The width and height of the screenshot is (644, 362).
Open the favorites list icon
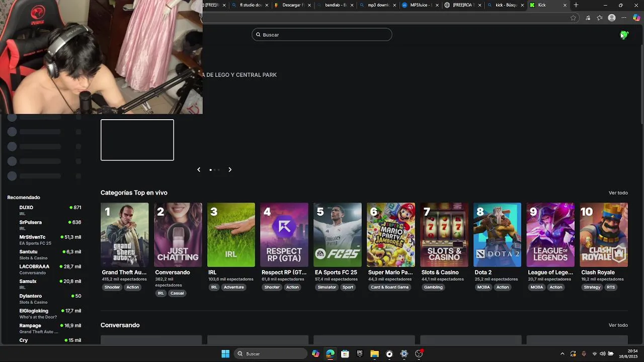pyautogui.click(x=600, y=18)
